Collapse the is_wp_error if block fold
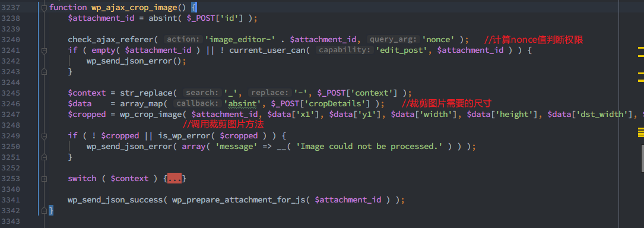Viewport: 644px width, 228px height. pos(45,135)
